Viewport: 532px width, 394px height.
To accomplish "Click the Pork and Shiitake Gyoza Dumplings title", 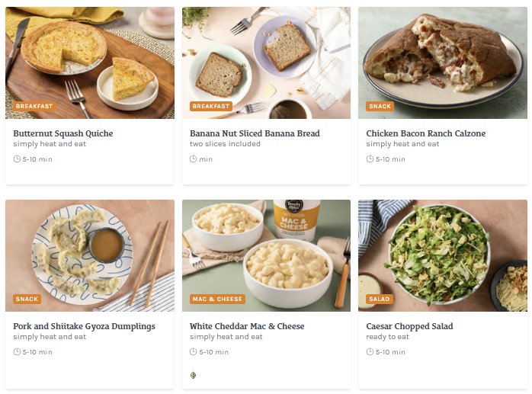I will click(x=84, y=326).
